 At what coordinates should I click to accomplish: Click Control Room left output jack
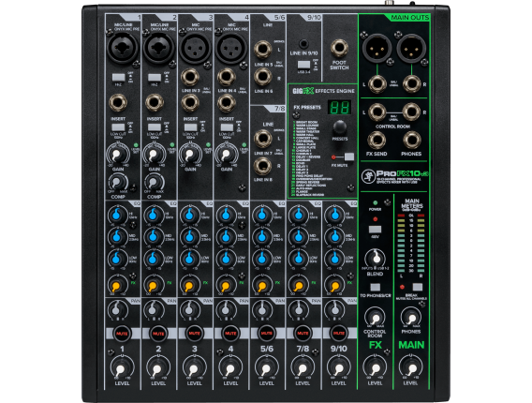[377, 112]
